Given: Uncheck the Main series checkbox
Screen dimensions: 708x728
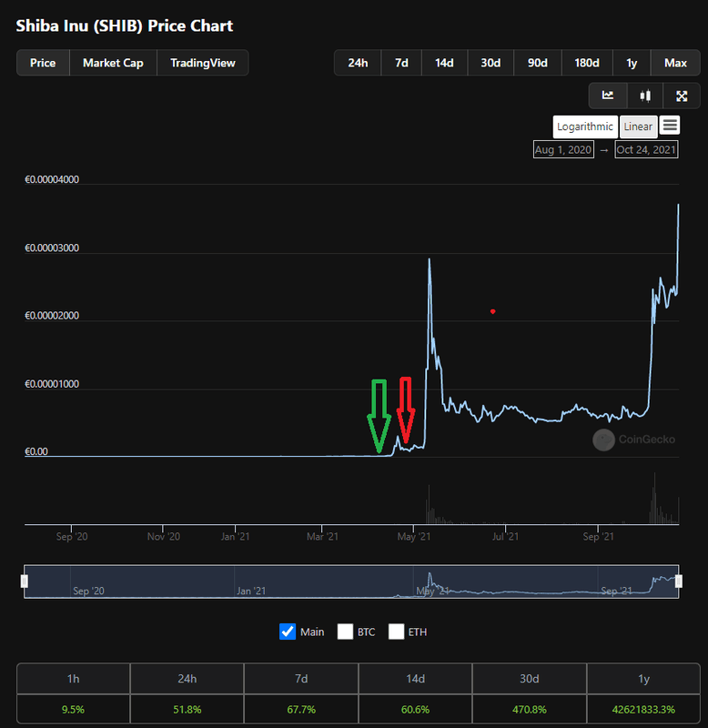Looking at the screenshot, I should coord(288,632).
